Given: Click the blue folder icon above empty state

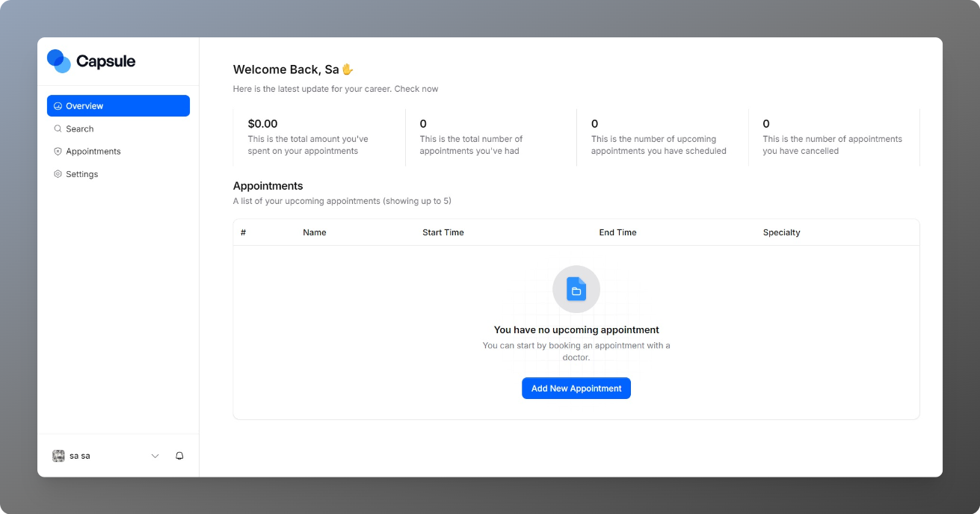Looking at the screenshot, I should 576,288.
